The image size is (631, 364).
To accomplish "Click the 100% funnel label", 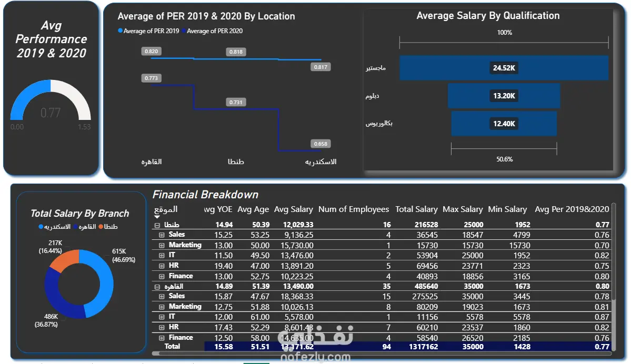I will click(504, 33).
